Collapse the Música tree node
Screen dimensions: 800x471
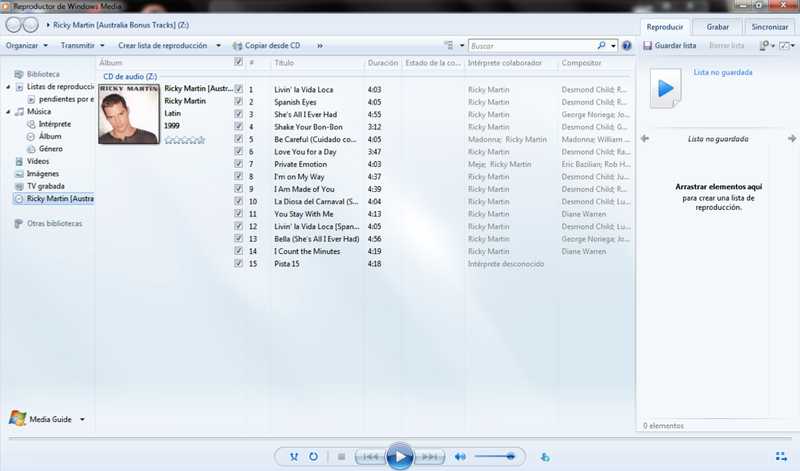click(x=8, y=111)
